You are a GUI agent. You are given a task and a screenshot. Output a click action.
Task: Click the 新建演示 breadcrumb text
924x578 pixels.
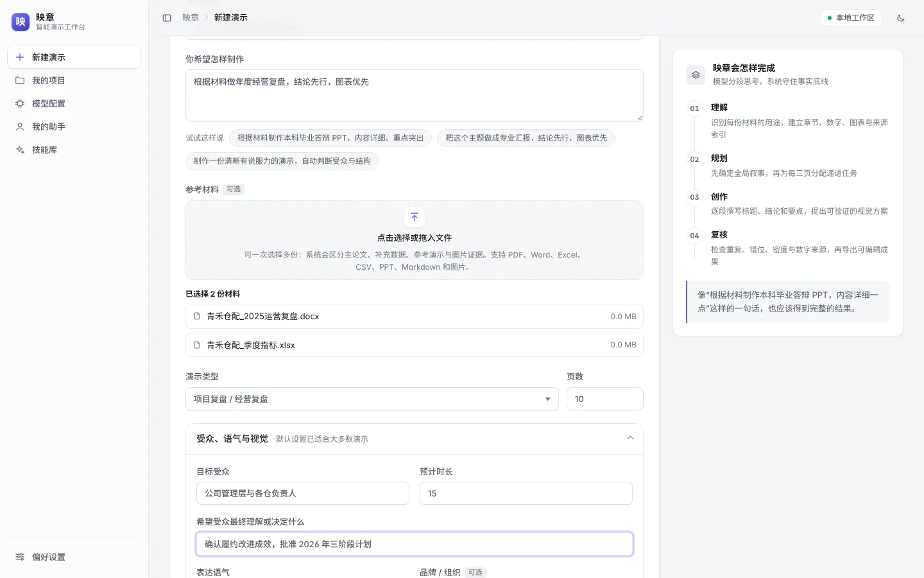click(x=231, y=18)
